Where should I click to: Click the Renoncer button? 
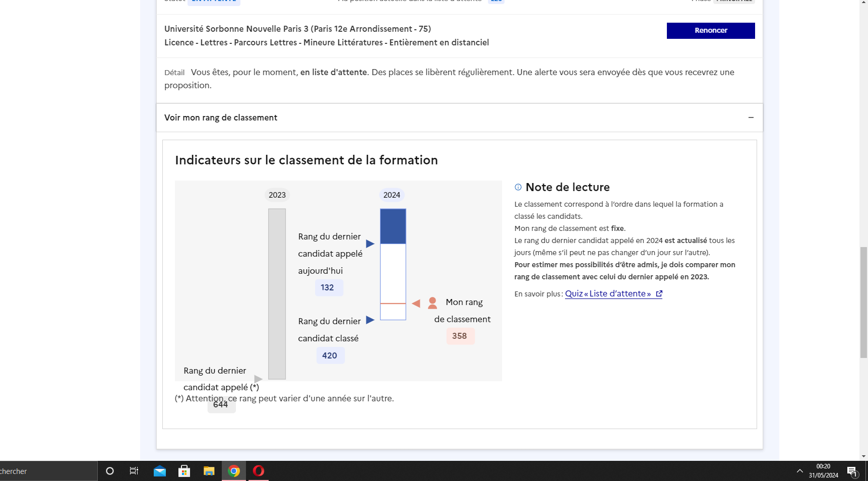click(711, 31)
